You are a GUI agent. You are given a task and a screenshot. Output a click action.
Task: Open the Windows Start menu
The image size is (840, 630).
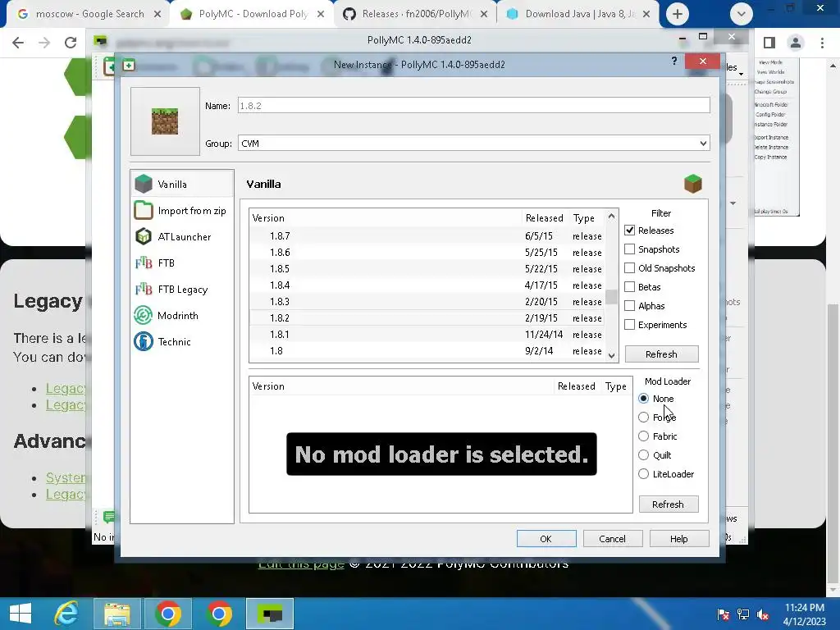click(x=21, y=614)
